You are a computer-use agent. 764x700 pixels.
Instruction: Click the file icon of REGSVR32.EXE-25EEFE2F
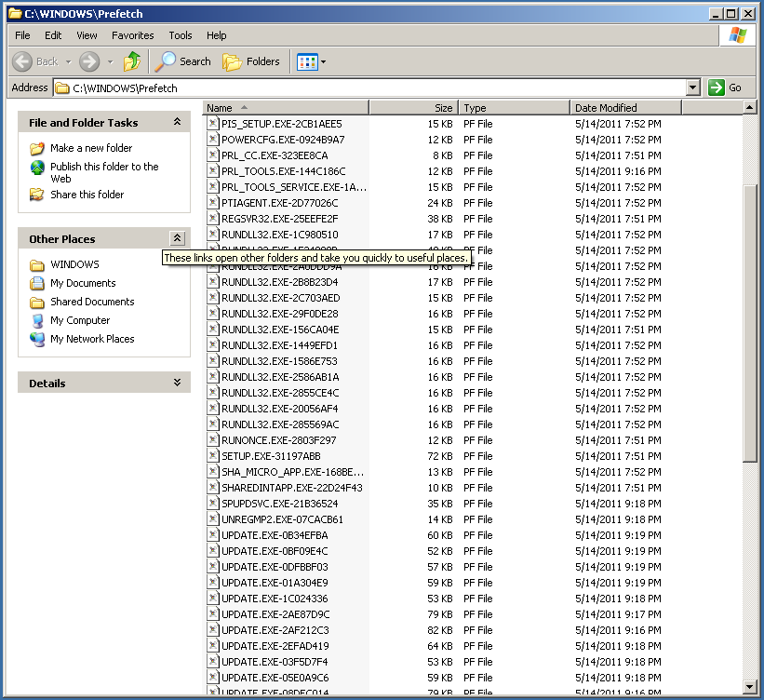(x=213, y=219)
